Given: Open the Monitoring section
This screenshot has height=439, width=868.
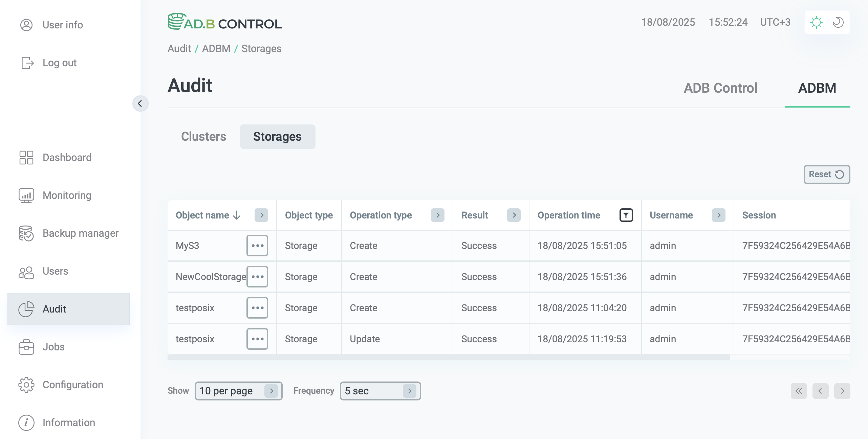Looking at the screenshot, I should click(66, 195).
